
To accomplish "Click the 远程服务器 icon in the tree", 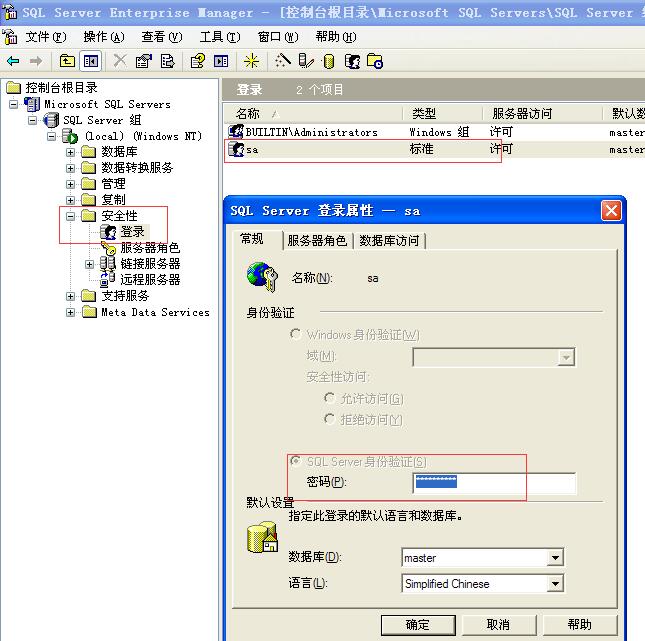I will 107,279.
